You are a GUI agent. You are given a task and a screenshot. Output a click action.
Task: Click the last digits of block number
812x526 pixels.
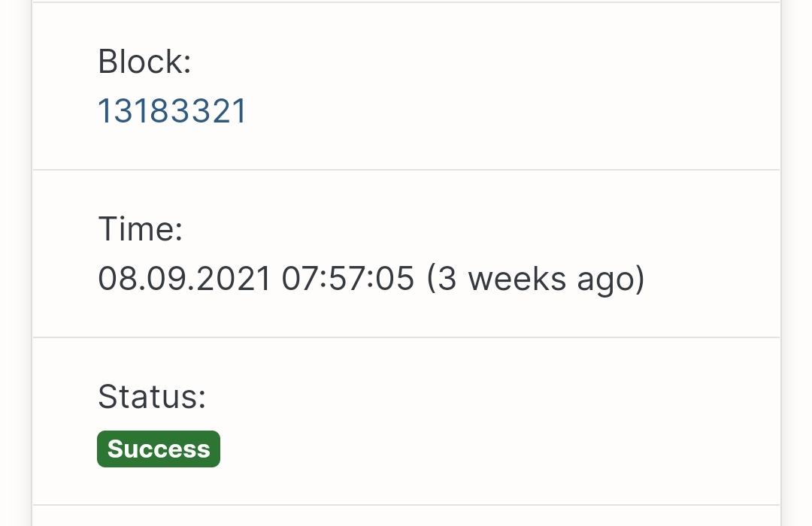pyautogui.click(x=219, y=110)
